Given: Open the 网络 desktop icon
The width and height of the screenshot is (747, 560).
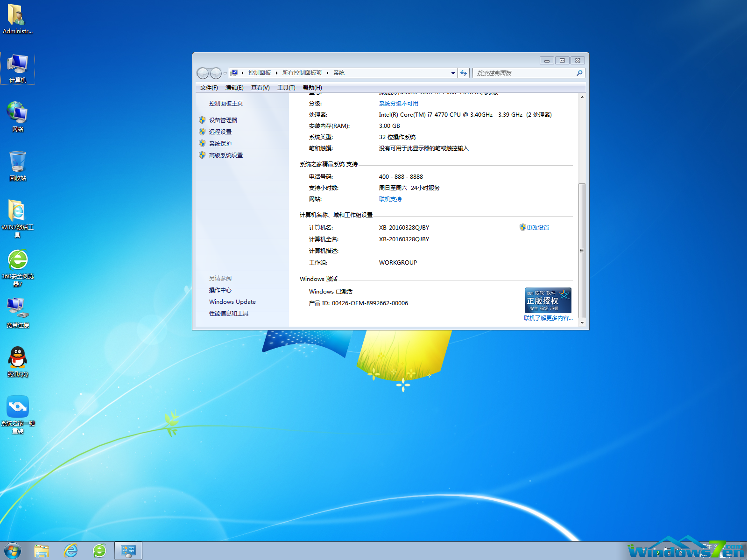Looking at the screenshot, I should (17, 117).
